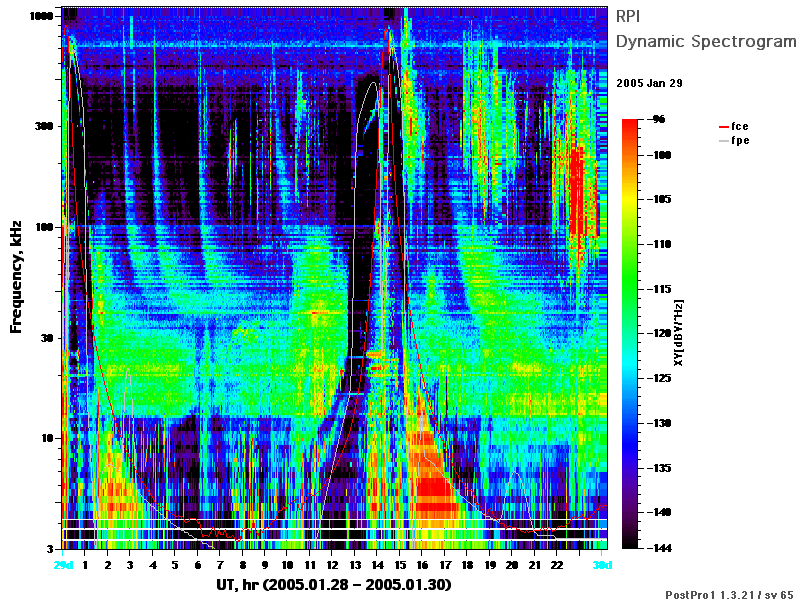The height and width of the screenshot is (600, 800).
Task: Click the green -115 region of the colorbar
Action: pyautogui.click(x=630, y=289)
